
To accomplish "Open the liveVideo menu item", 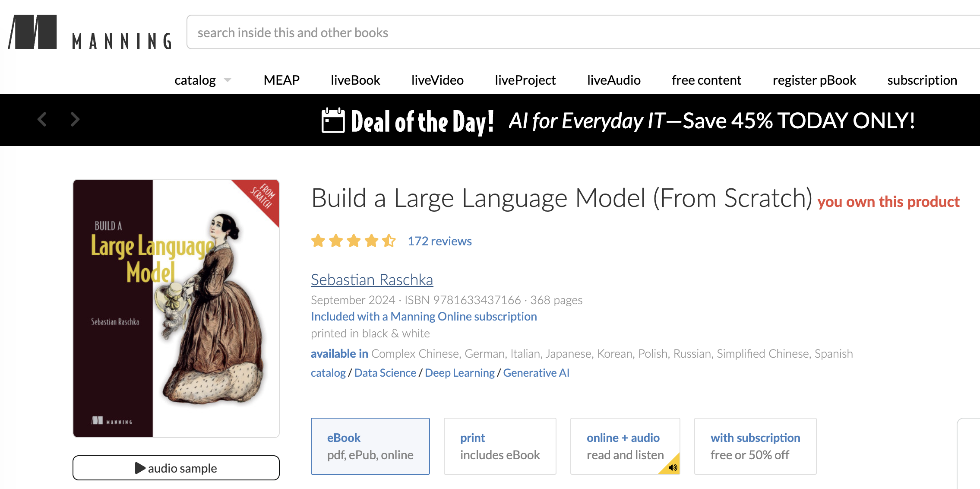I will pos(437,80).
